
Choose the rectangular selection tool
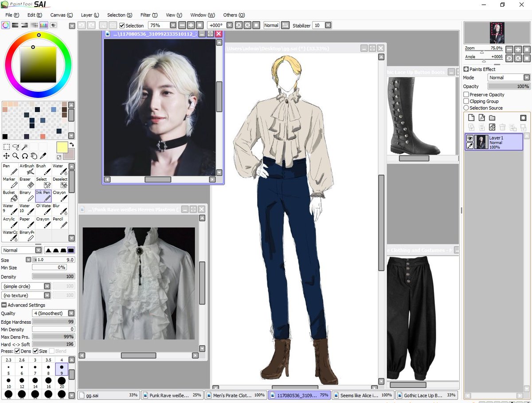[x=6, y=147]
